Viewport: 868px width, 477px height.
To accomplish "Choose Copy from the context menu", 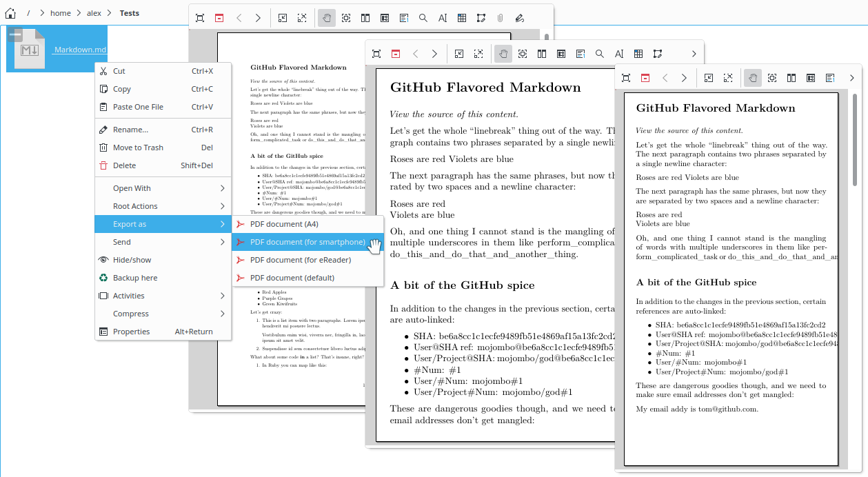I will [163, 89].
